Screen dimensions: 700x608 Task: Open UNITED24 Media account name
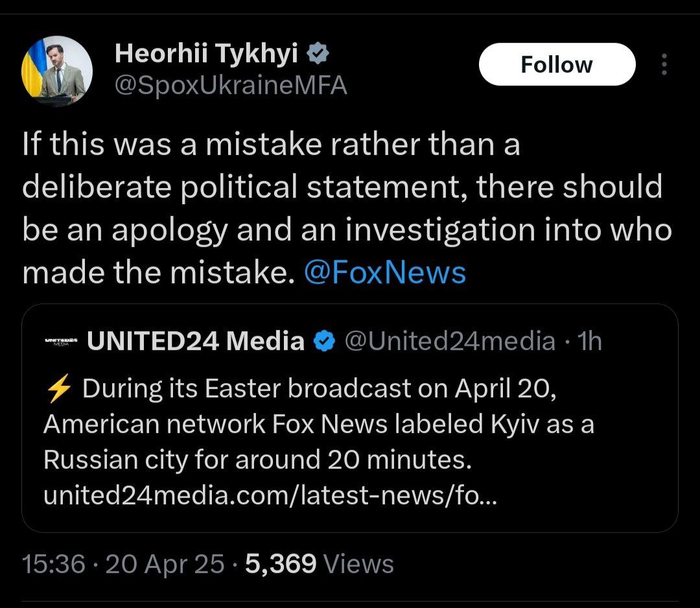[x=195, y=340]
